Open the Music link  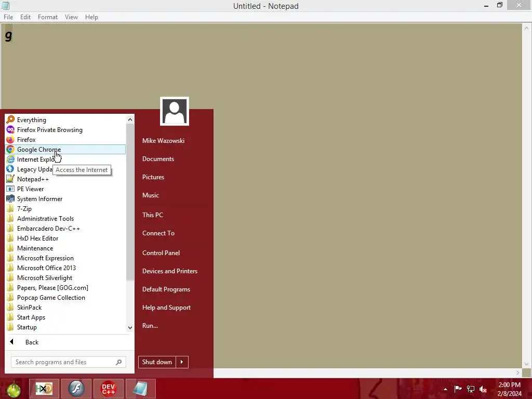[x=151, y=195]
